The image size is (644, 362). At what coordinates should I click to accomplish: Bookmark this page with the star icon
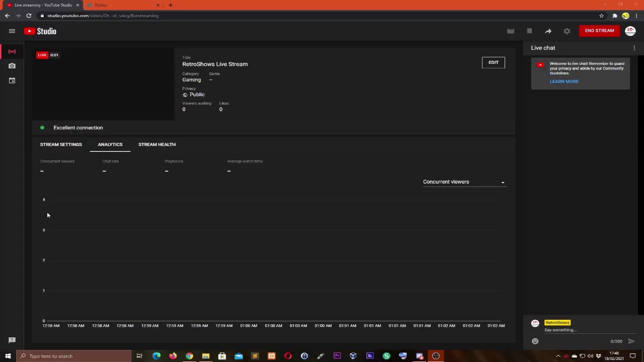(601, 16)
